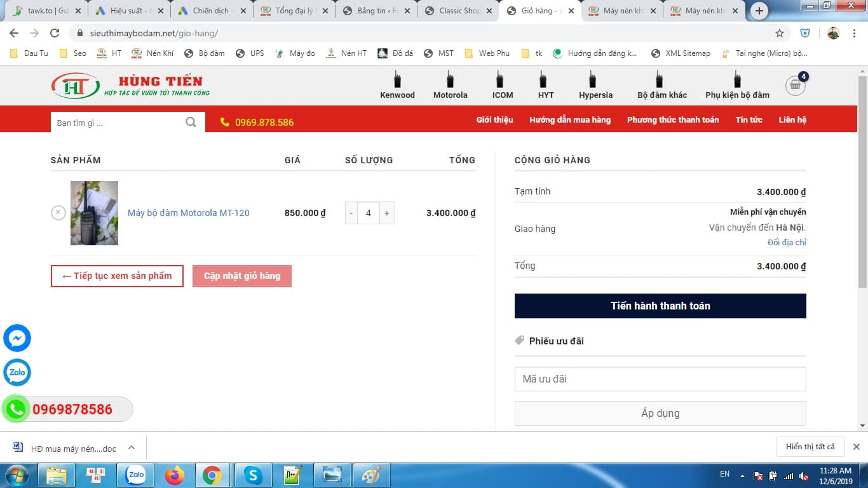Click the Đổi địa chỉ link
This screenshot has width=868, height=488.
(x=787, y=242)
